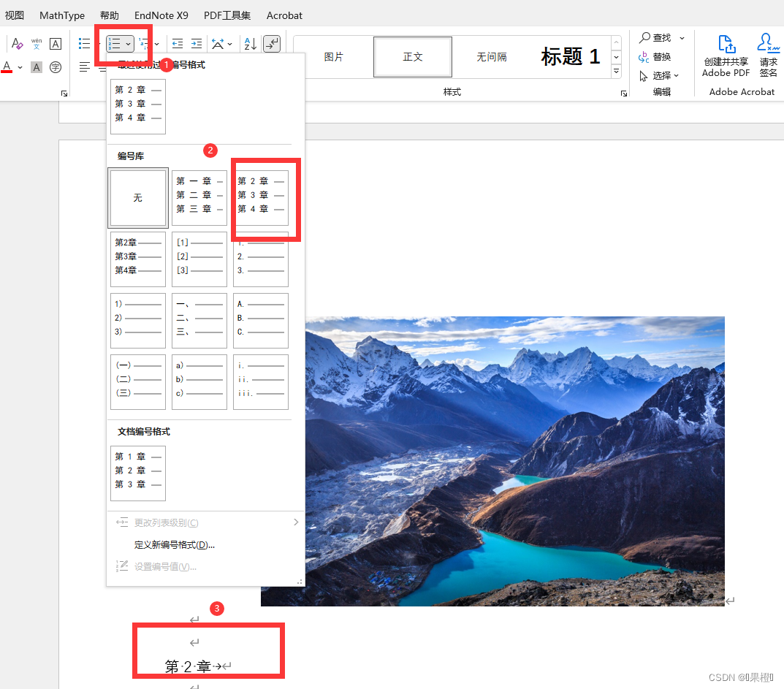Apply red font color
Image resolution: width=784 pixels, height=689 pixels.
point(7,66)
